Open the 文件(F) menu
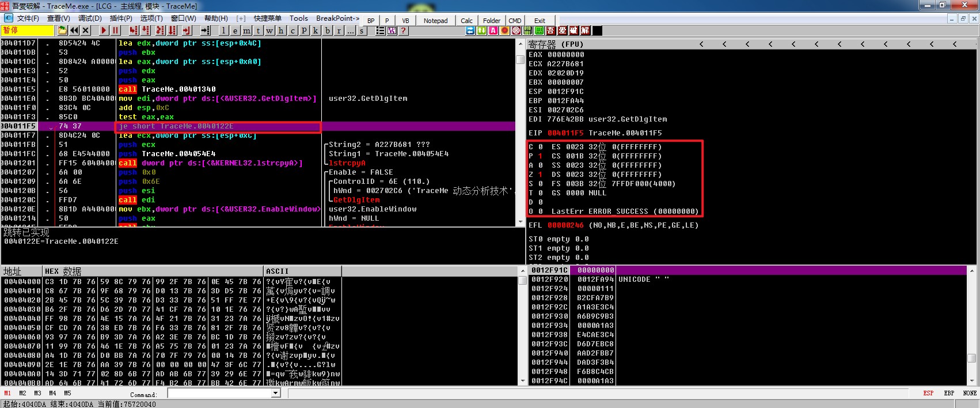980x408 pixels. click(28, 18)
